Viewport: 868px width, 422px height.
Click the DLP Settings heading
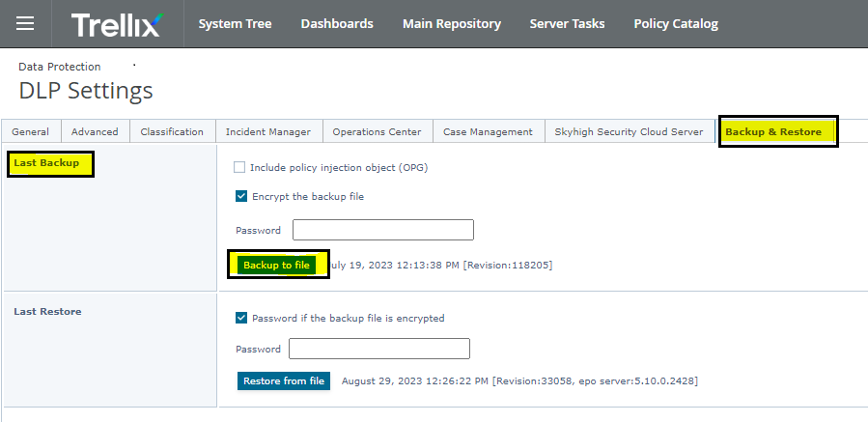(86, 91)
